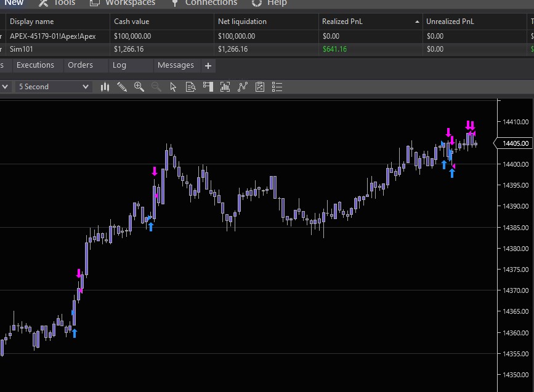Open the Messages tab
534x392 pixels.
tap(176, 65)
